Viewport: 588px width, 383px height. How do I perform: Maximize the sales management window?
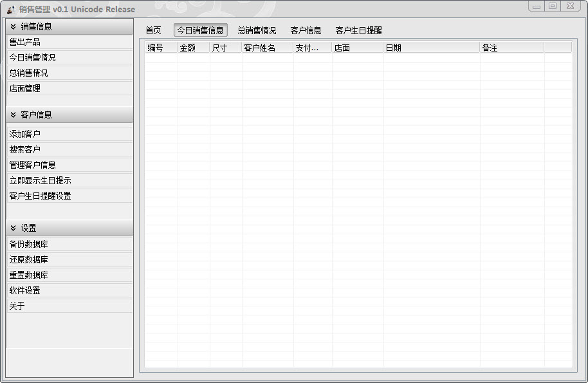[x=553, y=6]
